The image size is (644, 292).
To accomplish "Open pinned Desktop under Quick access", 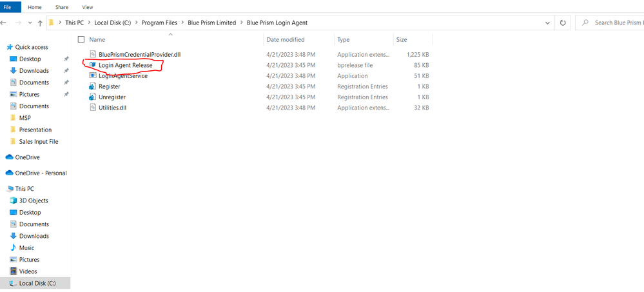I will (30, 59).
